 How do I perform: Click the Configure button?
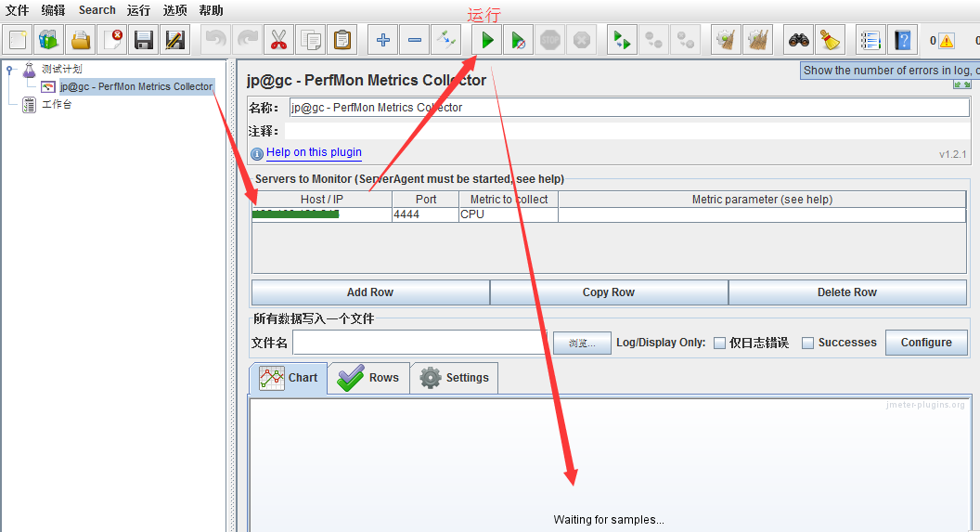[x=926, y=343]
